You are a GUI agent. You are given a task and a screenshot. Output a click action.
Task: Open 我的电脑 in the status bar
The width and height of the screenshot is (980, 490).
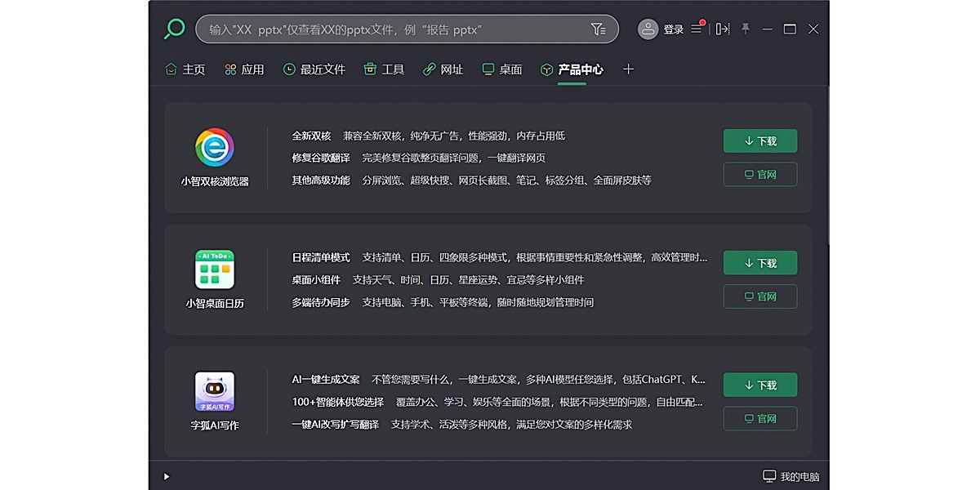coord(791,476)
